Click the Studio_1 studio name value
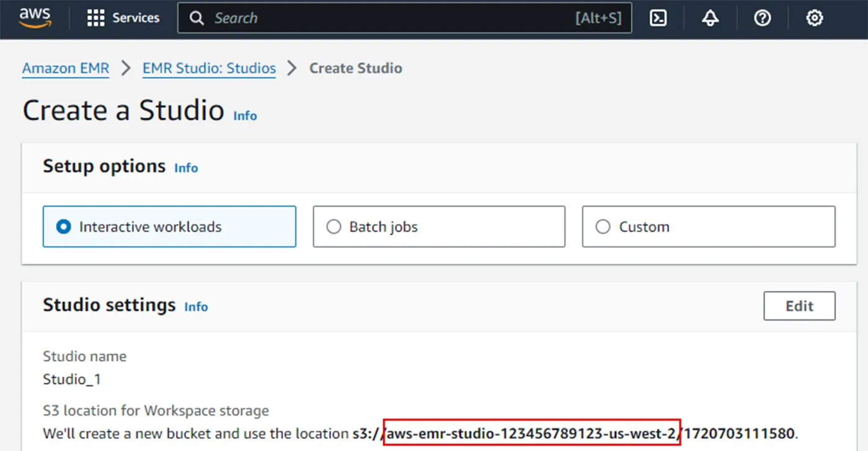Viewport: 868px width, 451px height. click(x=72, y=379)
